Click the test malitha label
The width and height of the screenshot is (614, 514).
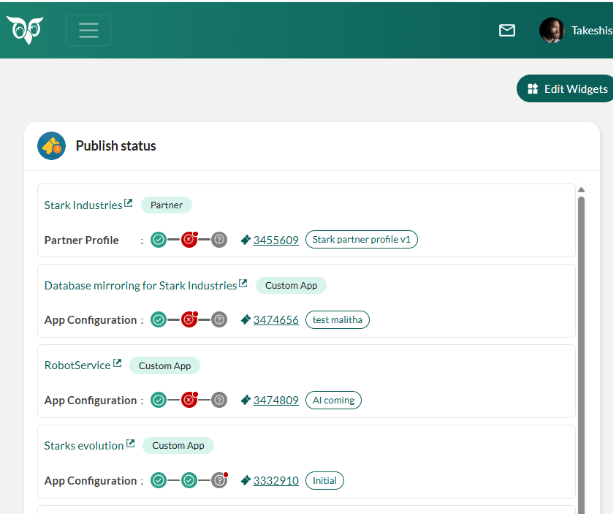[x=337, y=320]
